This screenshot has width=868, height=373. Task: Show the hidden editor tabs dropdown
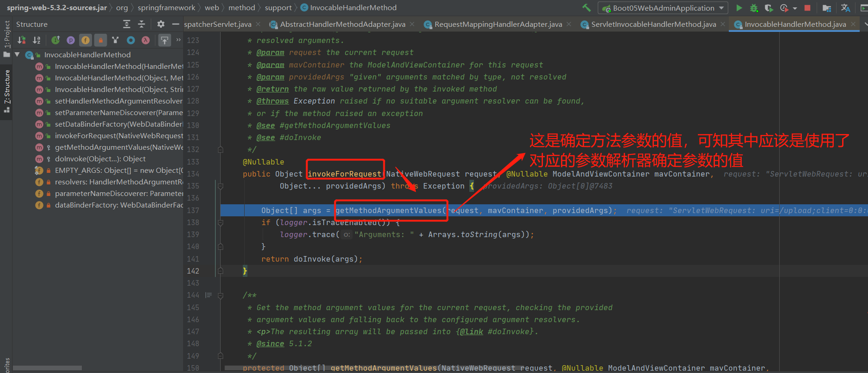(865, 24)
